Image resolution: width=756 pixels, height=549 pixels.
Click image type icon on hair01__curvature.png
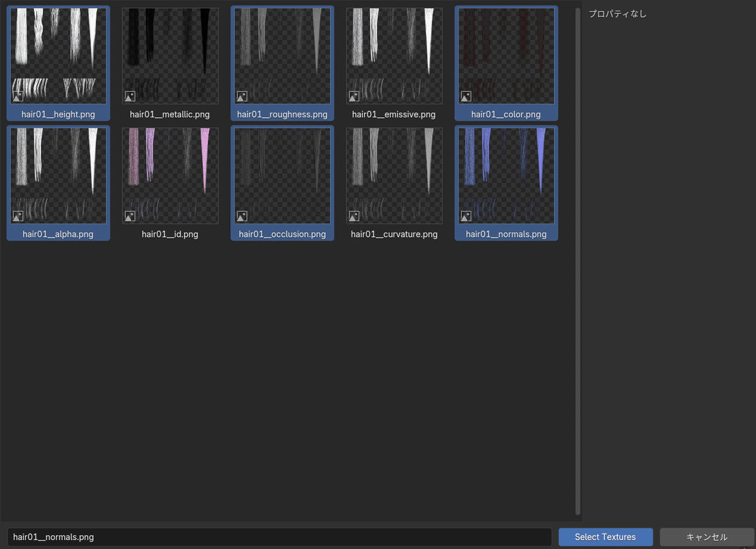(353, 216)
